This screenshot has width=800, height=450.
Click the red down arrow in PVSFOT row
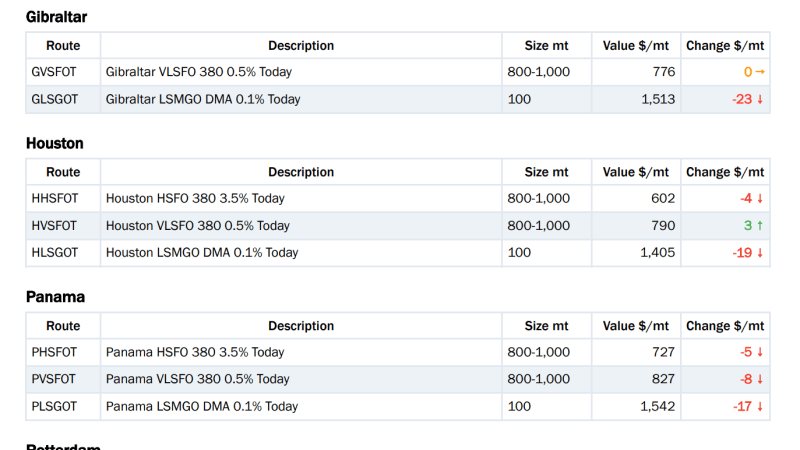(x=760, y=379)
